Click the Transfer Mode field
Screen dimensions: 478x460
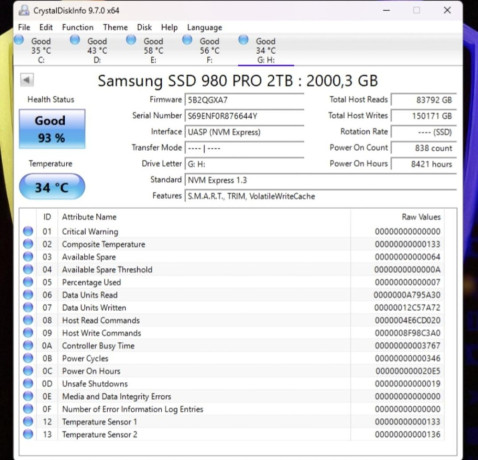pyautogui.click(x=244, y=148)
